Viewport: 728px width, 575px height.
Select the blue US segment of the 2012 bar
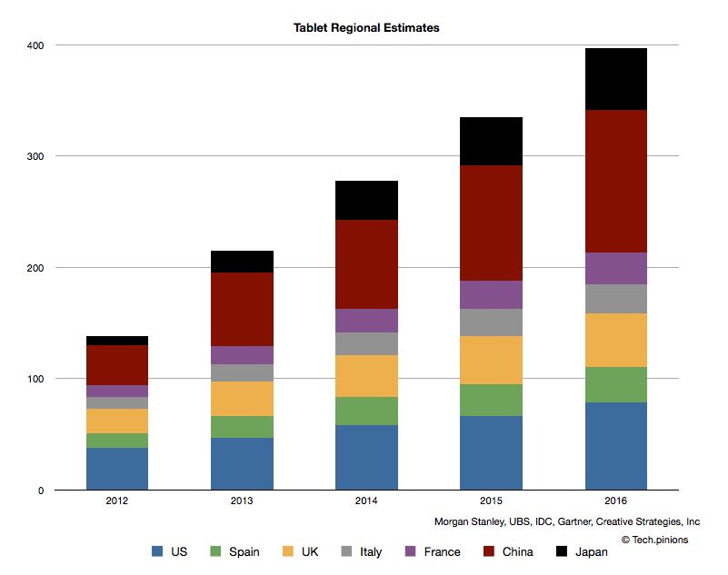pos(117,469)
